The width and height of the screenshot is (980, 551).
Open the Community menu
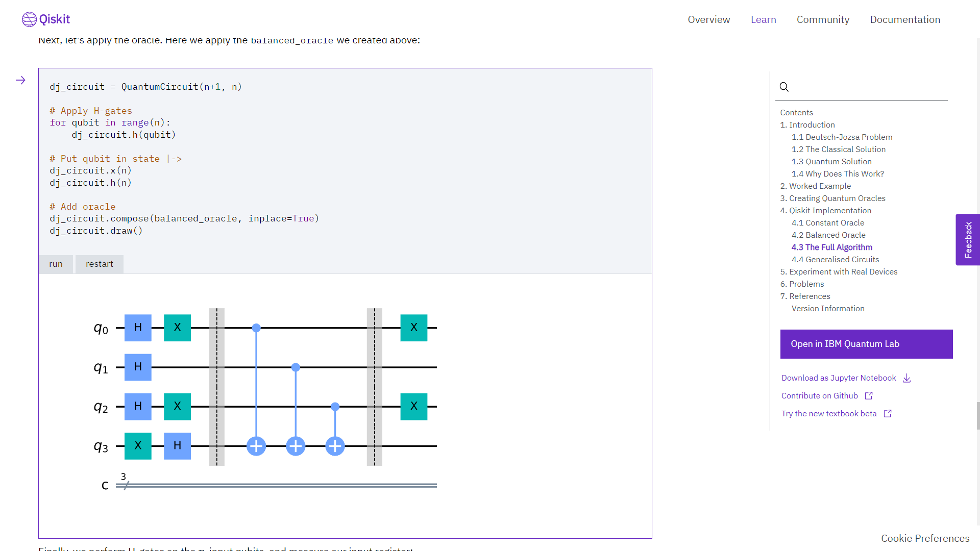pyautogui.click(x=823, y=19)
